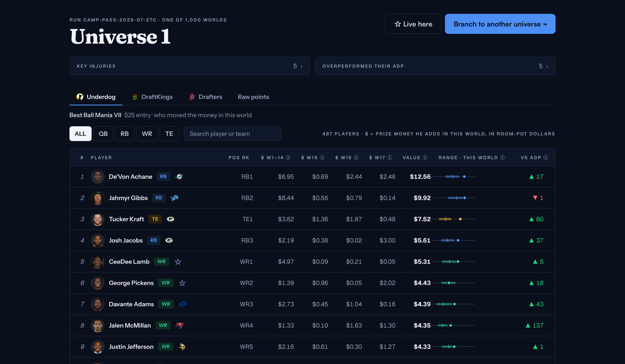Click the $8.44 W1–14 cell for Gibbs
The height and width of the screenshot is (364, 625).
click(286, 198)
